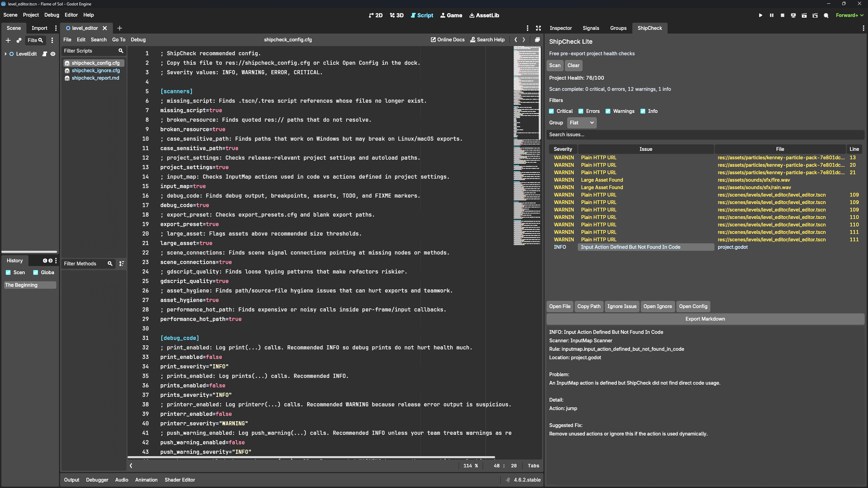868x488 pixels.
Task: Click the ShipCheck Scan button
Action: tap(555, 65)
